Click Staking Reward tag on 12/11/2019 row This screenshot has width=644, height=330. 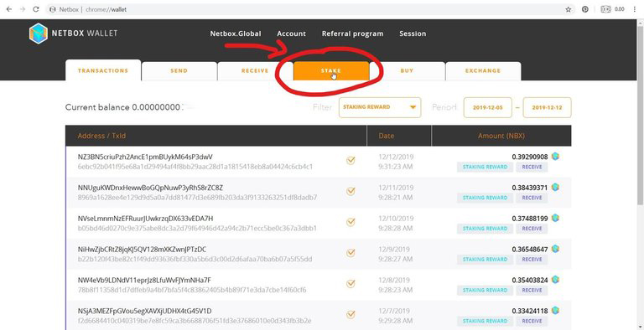coord(485,198)
